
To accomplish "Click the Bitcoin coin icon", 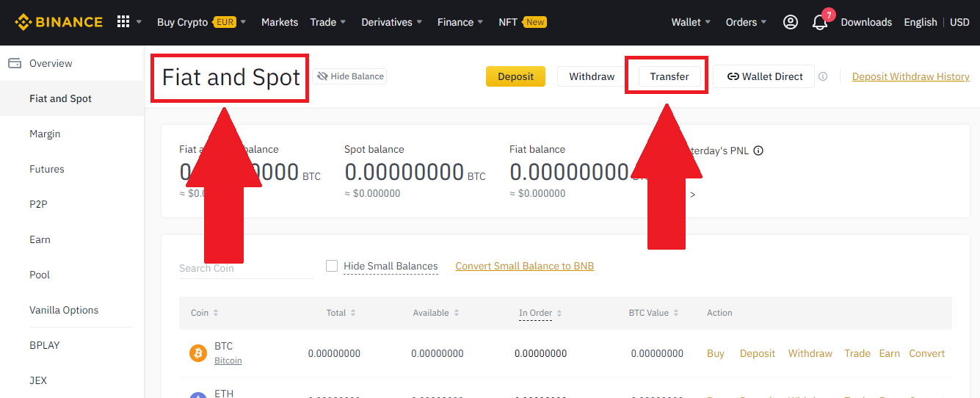I will [x=198, y=353].
